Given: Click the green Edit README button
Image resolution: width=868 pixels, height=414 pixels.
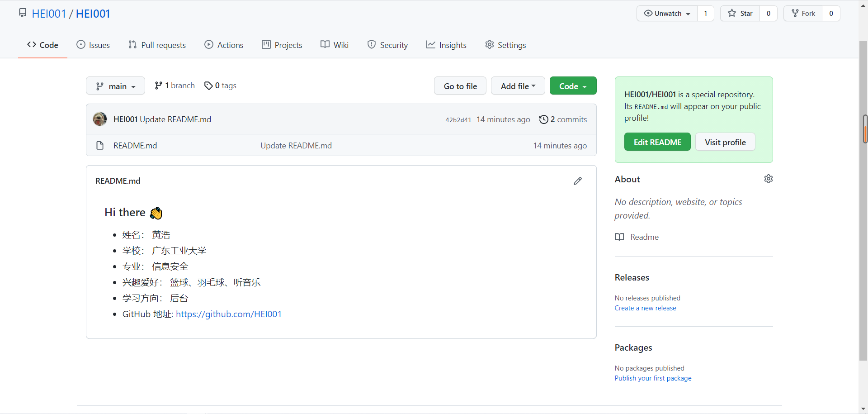Looking at the screenshot, I should 657,142.
